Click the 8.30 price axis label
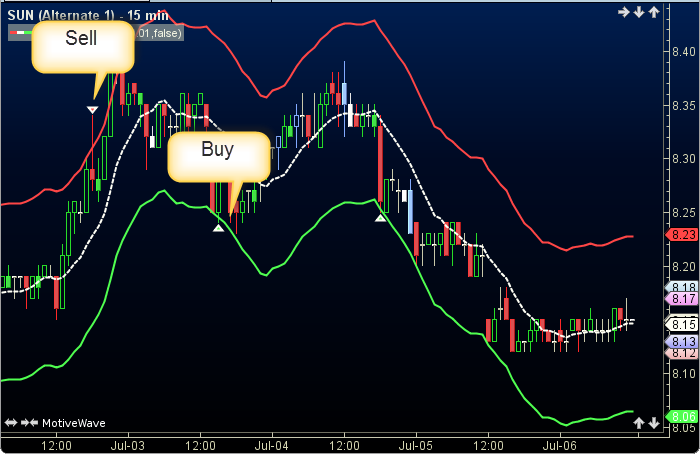The height and width of the screenshot is (454, 700). [684, 159]
